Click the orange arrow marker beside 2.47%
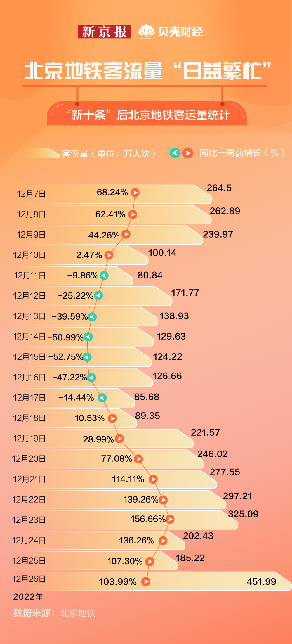Viewport: 292px width, 644px height. (109, 255)
